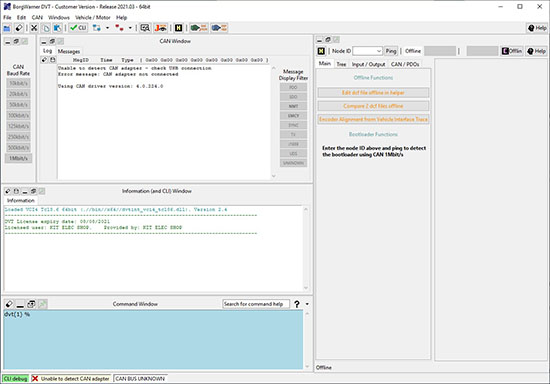Minimize the Command Window panel
This screenshot has width=550, height=384.
[x=20, y=304]
